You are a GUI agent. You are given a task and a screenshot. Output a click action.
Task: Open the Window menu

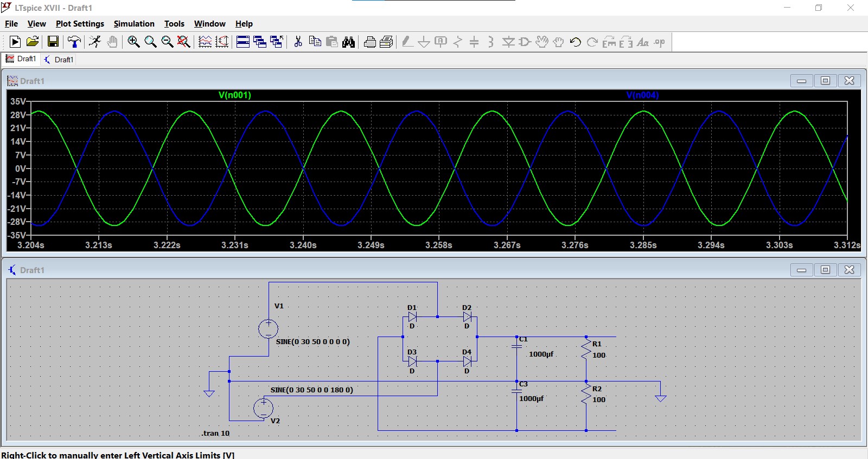(209, 24)
